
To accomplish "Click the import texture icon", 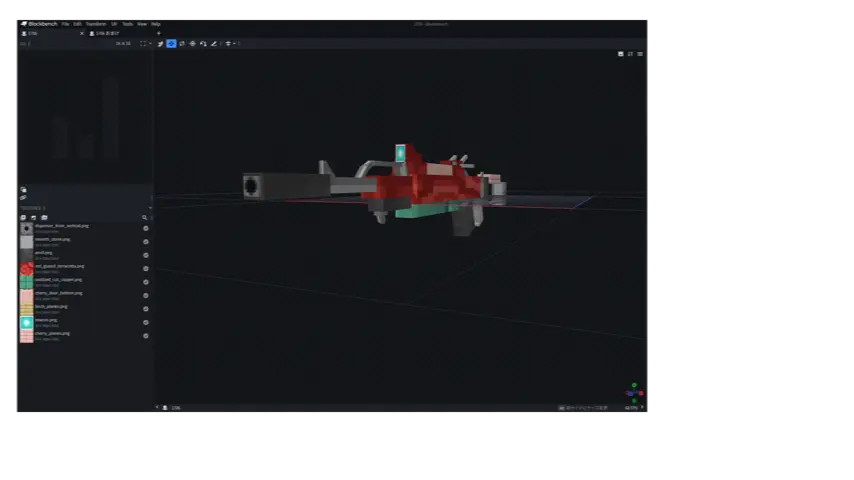I will tap(23, 217).
